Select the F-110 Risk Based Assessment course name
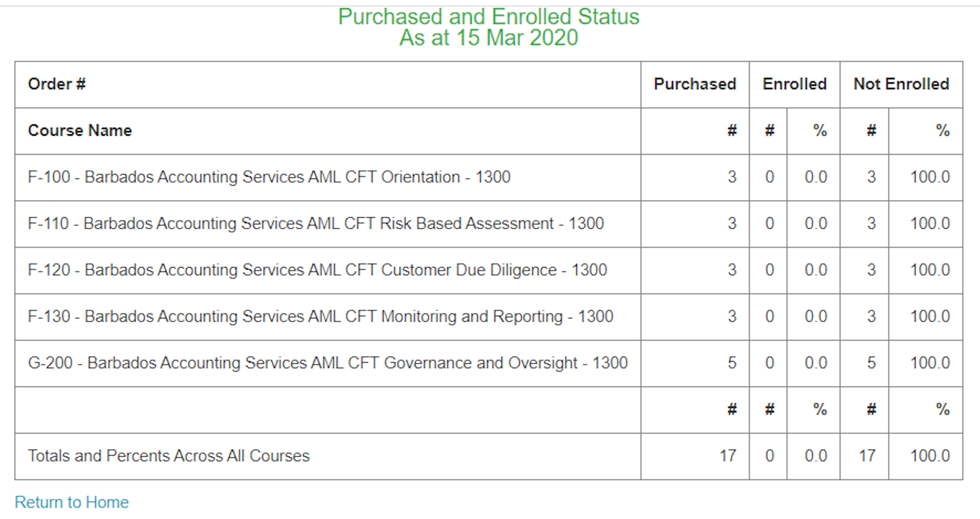 coord(316,223)
